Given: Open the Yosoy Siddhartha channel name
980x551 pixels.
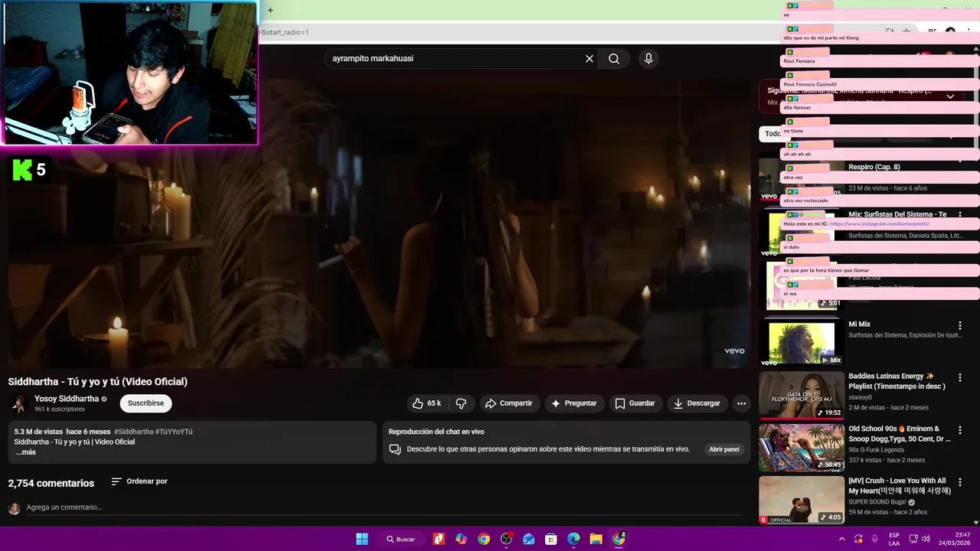Looking at the screenshot, I should pos(67,399).
